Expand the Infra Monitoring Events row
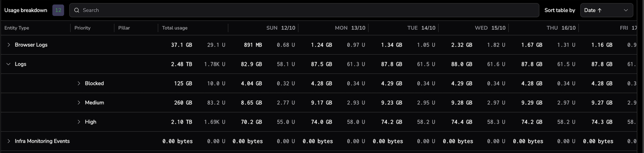The image size is (644, 153). tap(9, 141)
